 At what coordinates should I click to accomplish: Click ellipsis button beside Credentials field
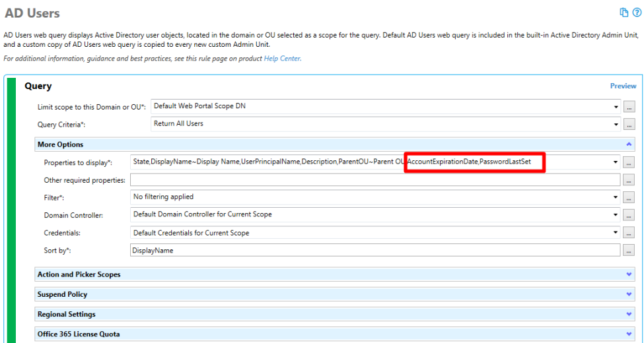629,233
